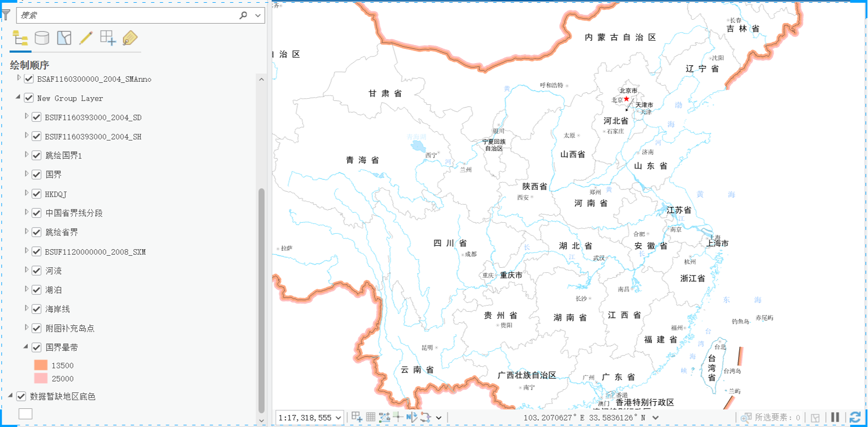Switch to List By Editing view

pyautogui.click(x=86, y=38)
